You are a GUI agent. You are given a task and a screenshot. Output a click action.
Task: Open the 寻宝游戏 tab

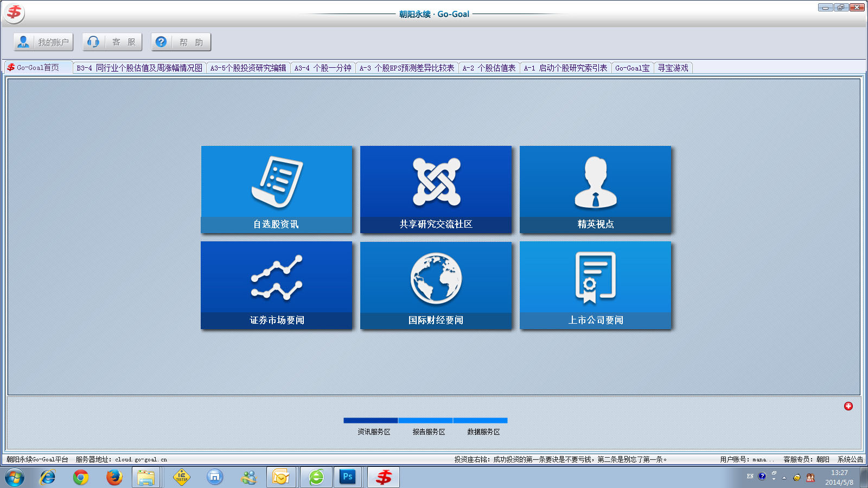(673, 68)
